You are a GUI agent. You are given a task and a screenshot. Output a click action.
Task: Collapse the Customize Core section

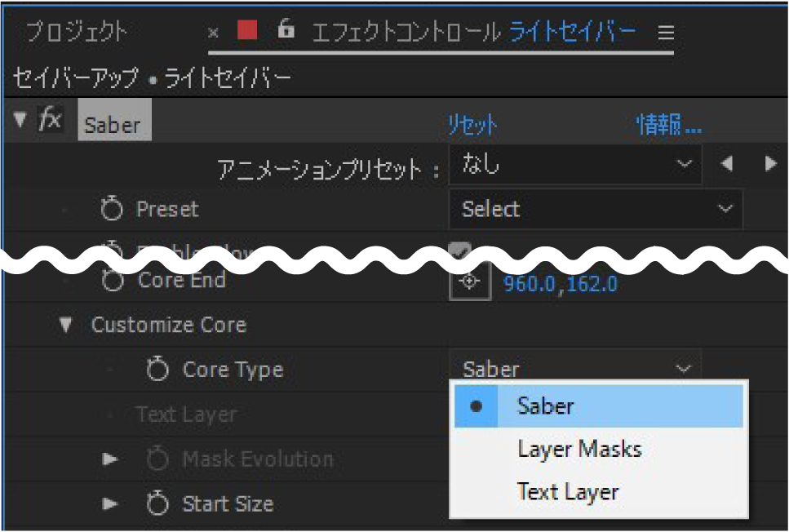tap(66, 326)
